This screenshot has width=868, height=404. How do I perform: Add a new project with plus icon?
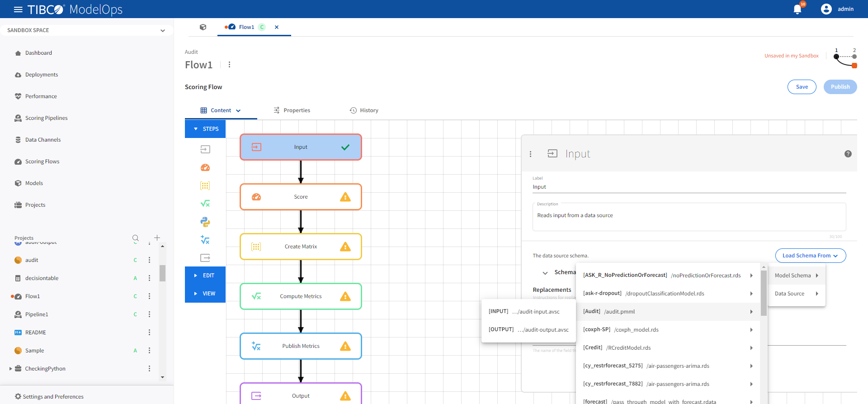tap(157, 238)
